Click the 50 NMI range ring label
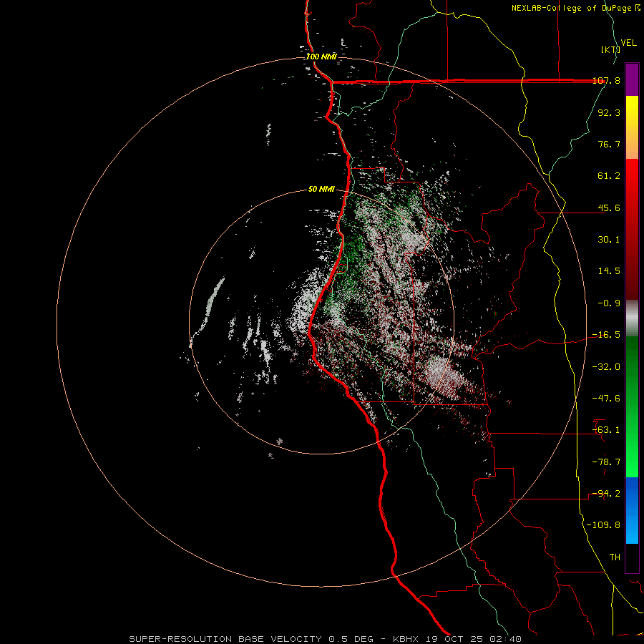 [x=321, y=189]
